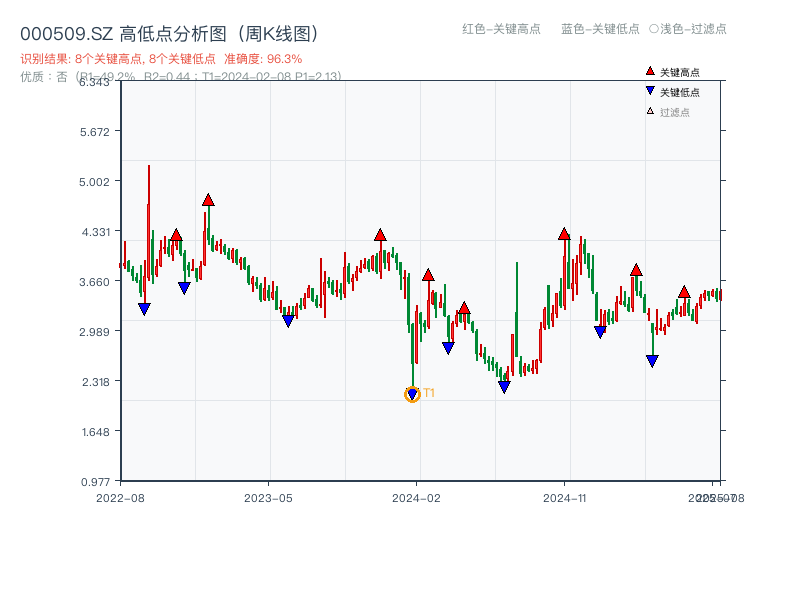Click the gray 优质：否 text line

coord(181,77)
